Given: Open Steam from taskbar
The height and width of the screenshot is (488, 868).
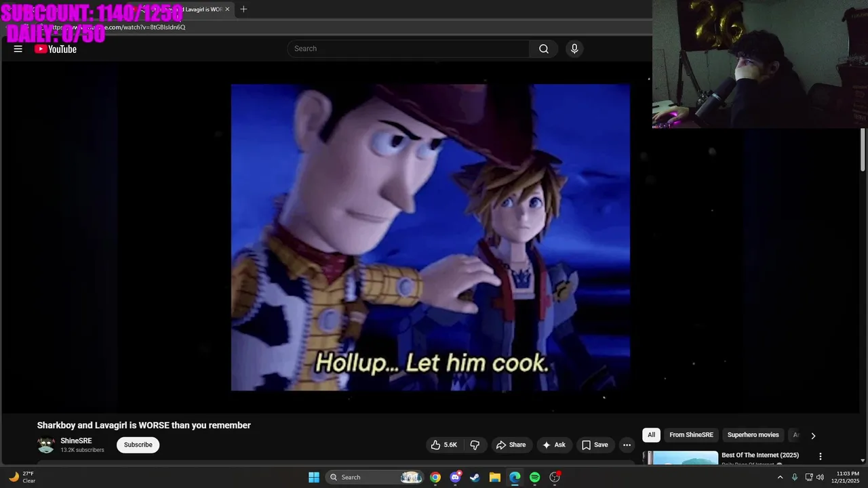Looking at the screenshot, I should point(475,477).
